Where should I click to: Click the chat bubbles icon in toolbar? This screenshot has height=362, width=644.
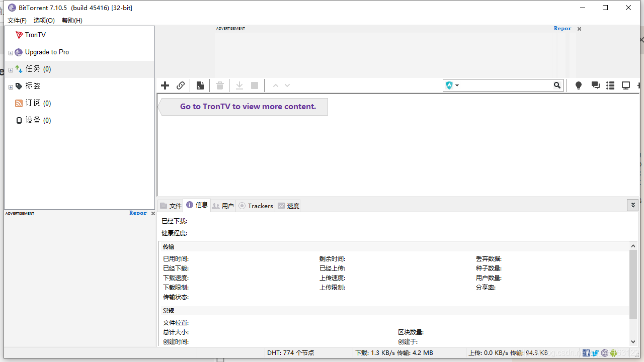[x=596, y=85]
